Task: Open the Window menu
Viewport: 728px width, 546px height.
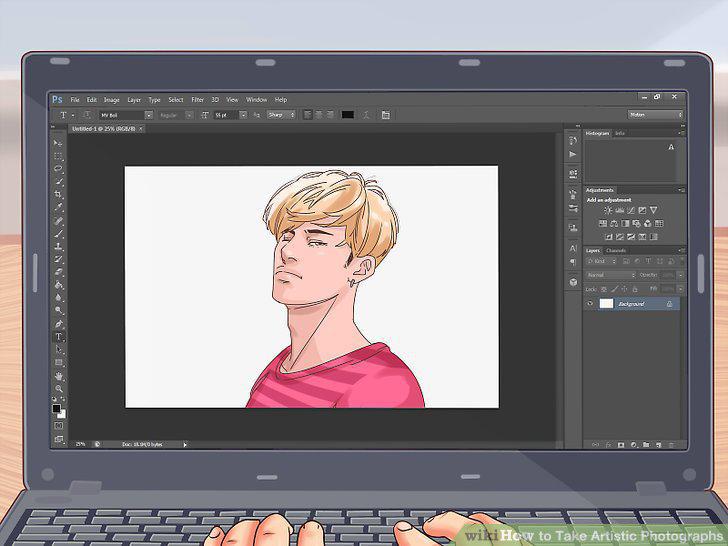Action: click(256, 99)
